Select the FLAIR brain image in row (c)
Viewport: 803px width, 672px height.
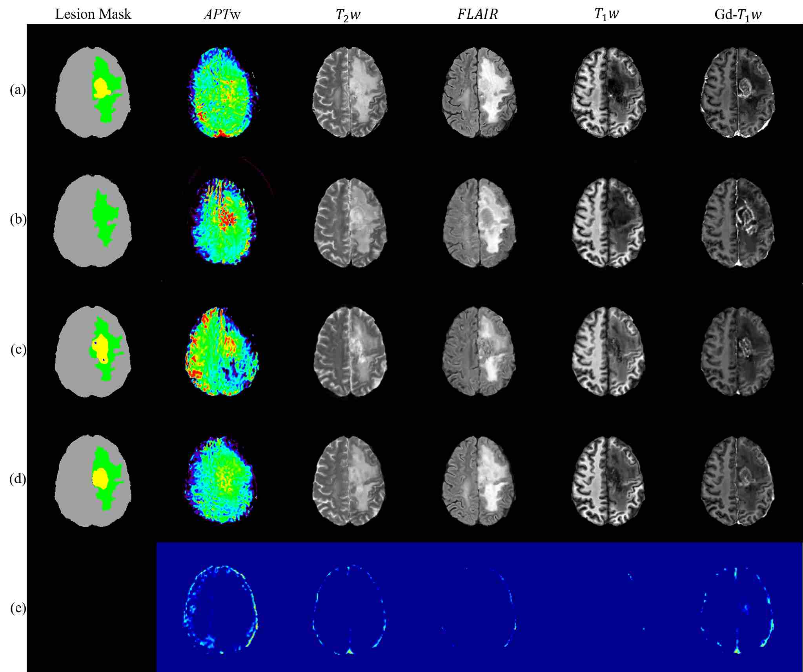coord(480,351)
